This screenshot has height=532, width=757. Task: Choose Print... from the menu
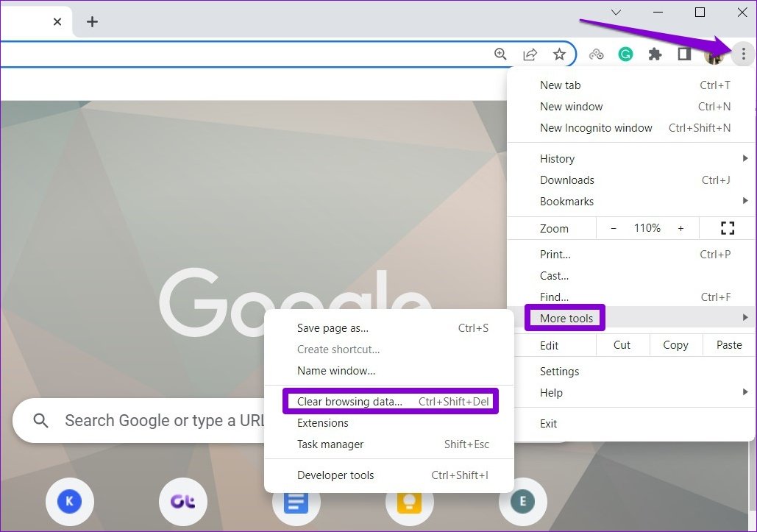pyautogui.click(x=631, y=254)
